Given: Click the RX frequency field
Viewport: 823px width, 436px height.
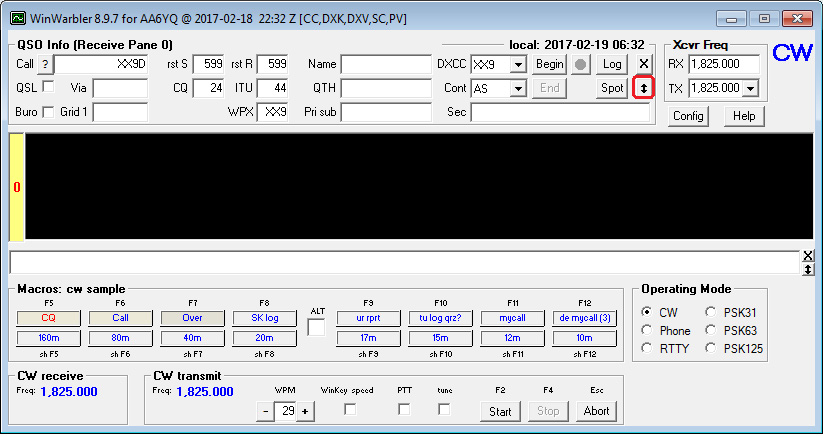Looking at the screenshot, I should click(x=724, y=65).
